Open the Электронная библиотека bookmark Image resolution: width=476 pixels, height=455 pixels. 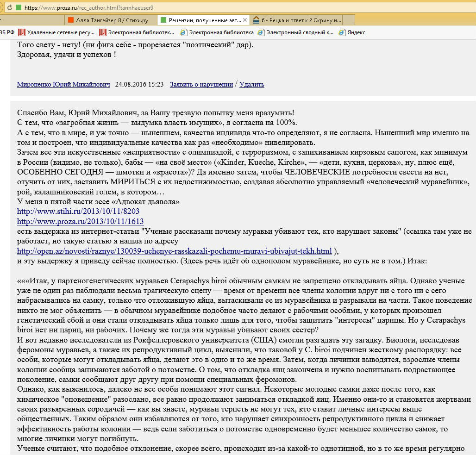(217, 32)
